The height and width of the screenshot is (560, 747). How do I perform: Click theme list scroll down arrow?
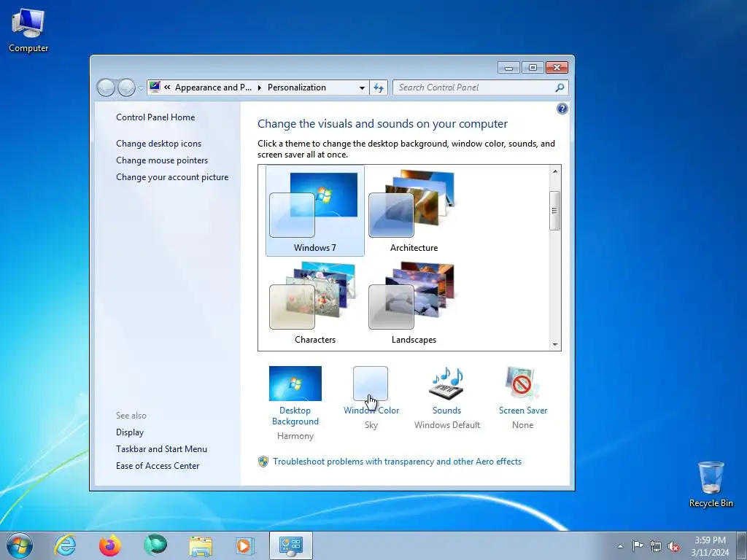tap(555, 344)
